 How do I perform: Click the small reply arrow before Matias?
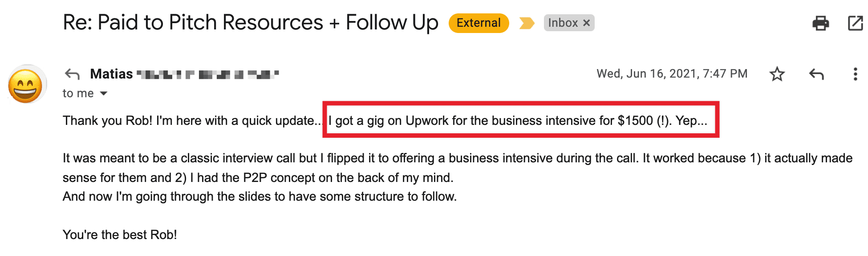pos(72,74)
